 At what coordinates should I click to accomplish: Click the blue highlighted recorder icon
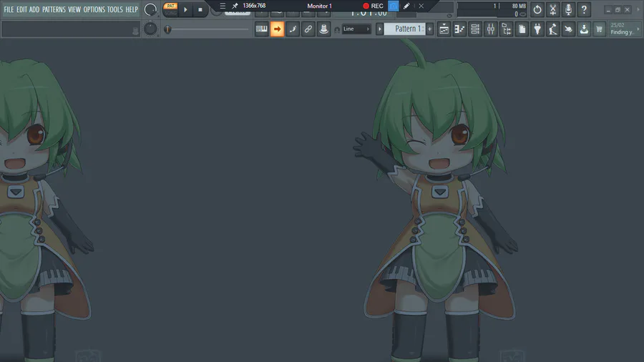[x=394, y=6]
